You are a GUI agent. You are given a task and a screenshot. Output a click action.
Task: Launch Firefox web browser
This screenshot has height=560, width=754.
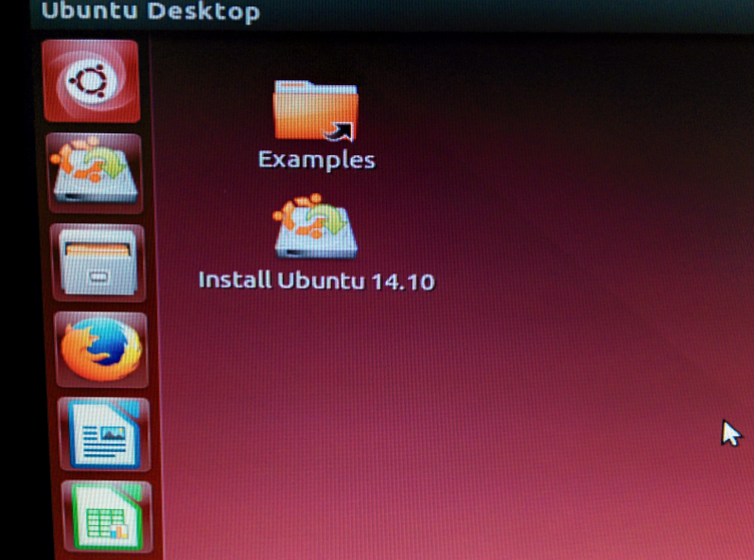click(102, 349)
